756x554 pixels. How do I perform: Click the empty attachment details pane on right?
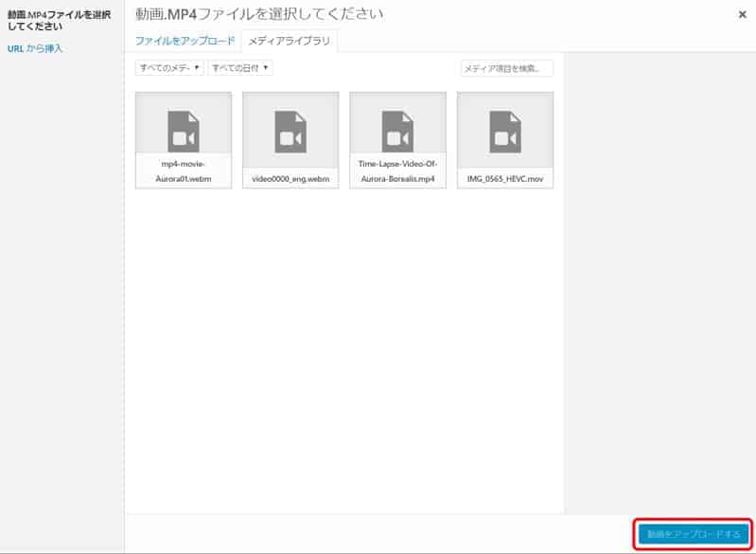659,284
